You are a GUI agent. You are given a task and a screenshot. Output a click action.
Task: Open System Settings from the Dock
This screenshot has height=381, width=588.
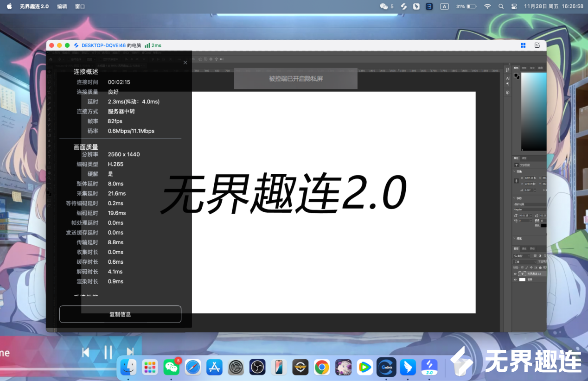click(236, 367)
